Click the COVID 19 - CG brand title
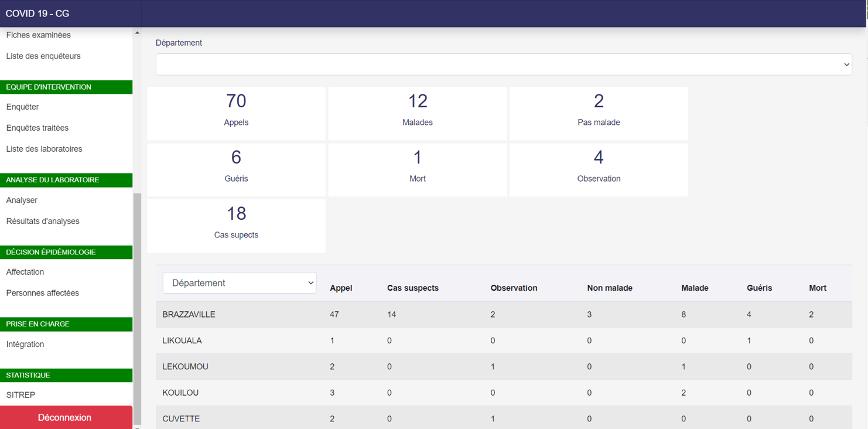The height and width of the screenshot is (429, 868). point(37,13)
